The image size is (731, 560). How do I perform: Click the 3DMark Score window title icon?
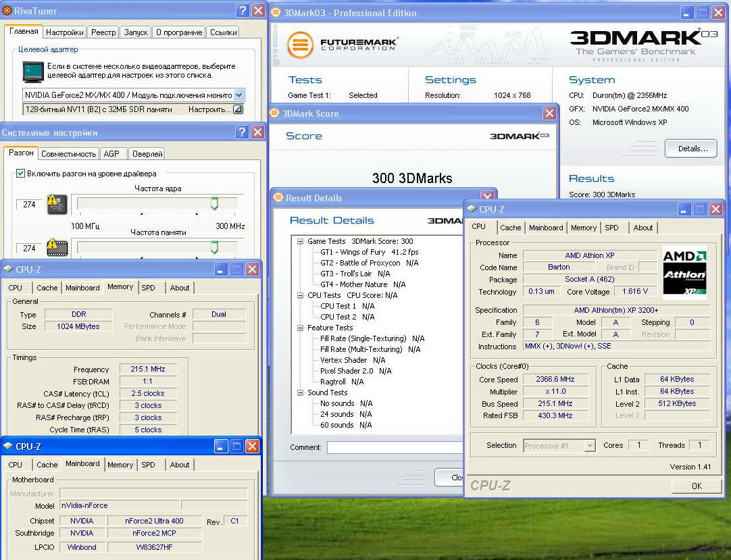274,113
